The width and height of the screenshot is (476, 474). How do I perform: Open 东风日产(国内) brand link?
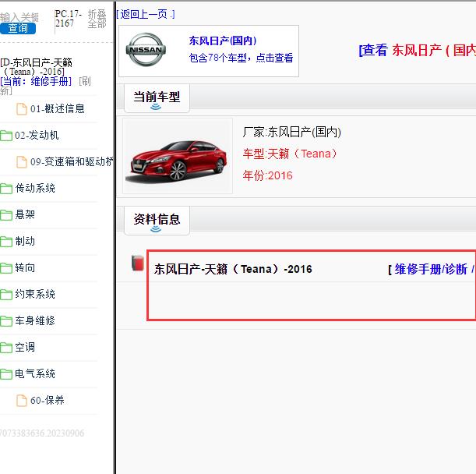[x=223, y=41]
